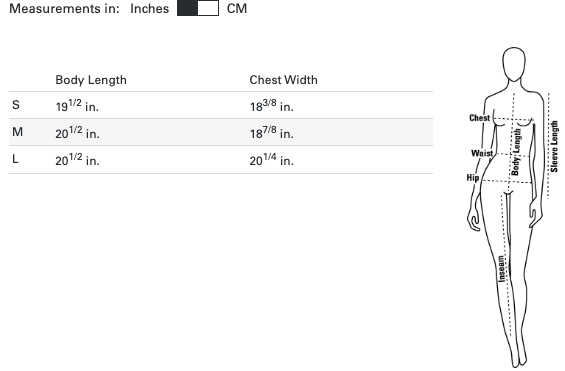Click the 20 1/4 in. chest value
Viewport: 565px width, 371px height.
coord(272,160)
